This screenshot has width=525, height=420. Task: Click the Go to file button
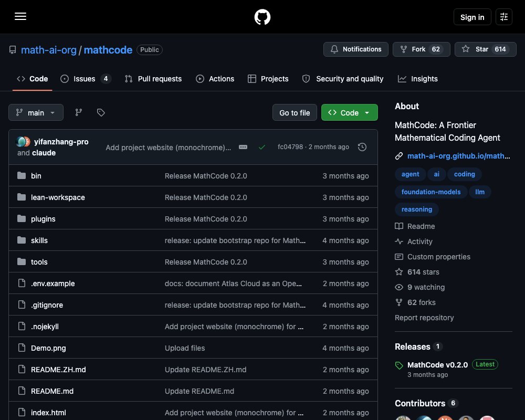click(x=295, y=112)
